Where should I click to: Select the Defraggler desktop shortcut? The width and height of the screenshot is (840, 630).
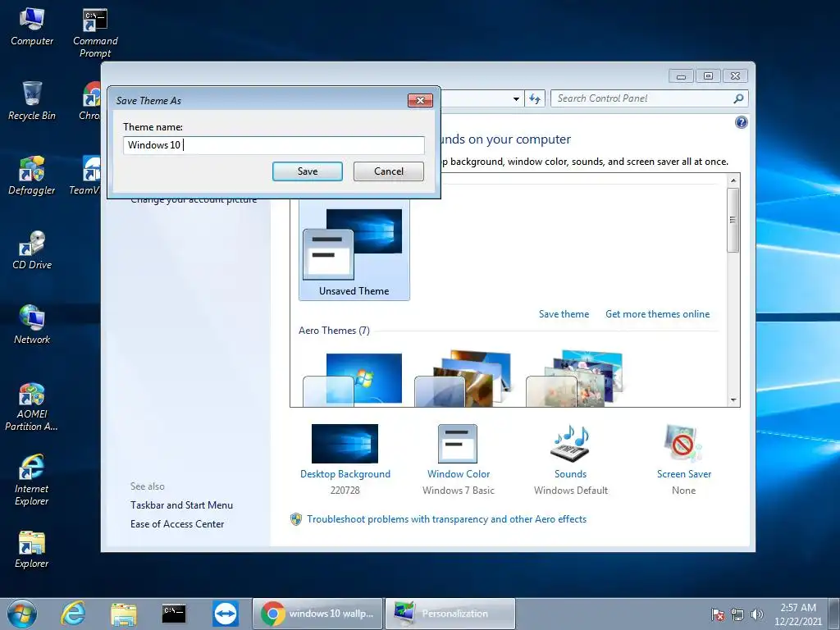(x=32, y=176)
